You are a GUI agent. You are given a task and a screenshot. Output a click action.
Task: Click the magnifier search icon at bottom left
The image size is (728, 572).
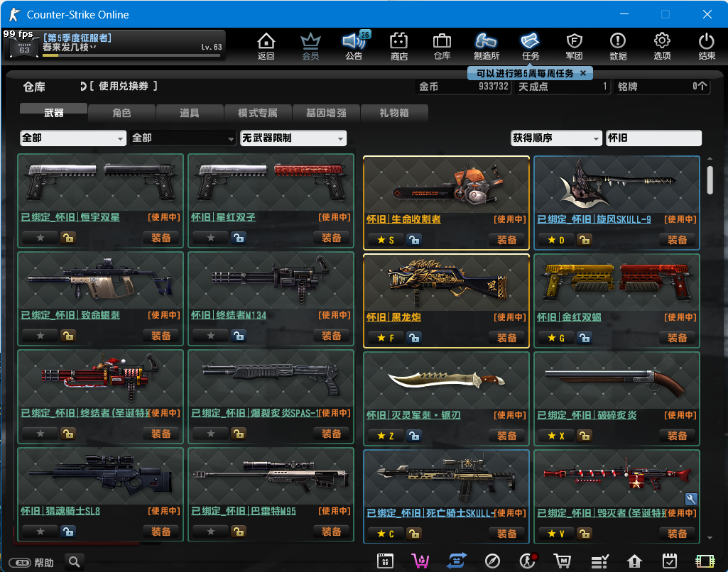pyautogui.click(x=75, y=562)
